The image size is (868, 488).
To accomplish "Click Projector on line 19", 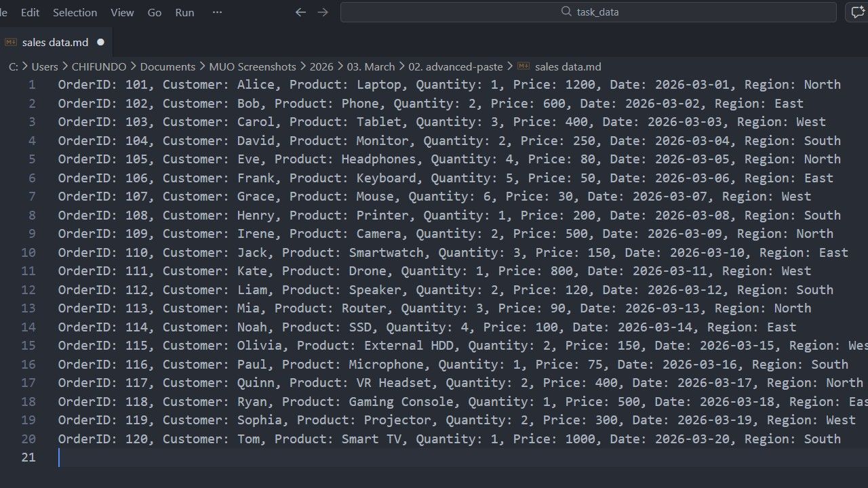I will (x=397, y=420).
